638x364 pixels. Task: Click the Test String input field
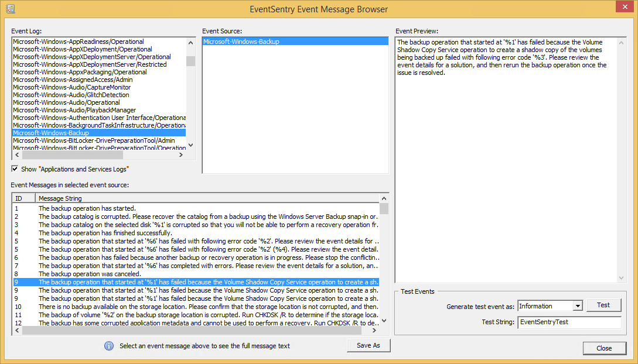click(569, 322)
